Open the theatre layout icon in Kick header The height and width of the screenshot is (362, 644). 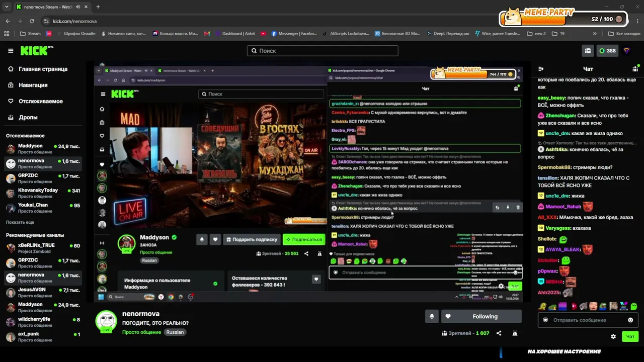(587, 51)
